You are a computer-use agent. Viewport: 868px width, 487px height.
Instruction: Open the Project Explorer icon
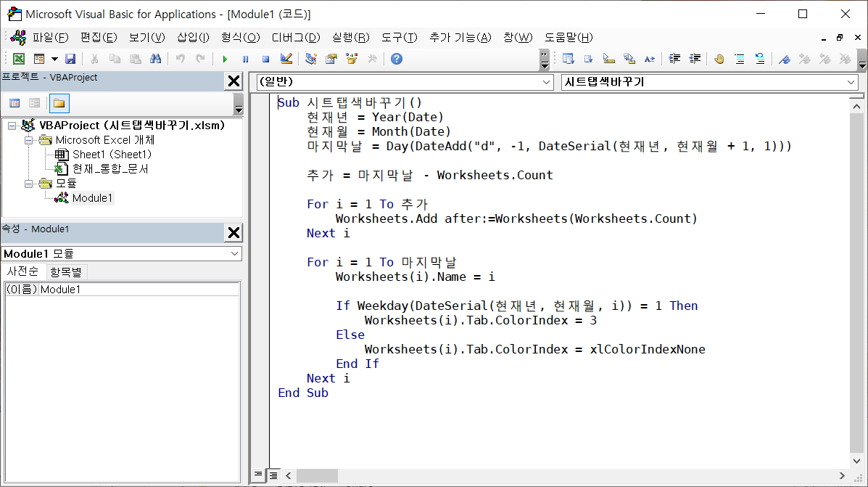(311, 59)
